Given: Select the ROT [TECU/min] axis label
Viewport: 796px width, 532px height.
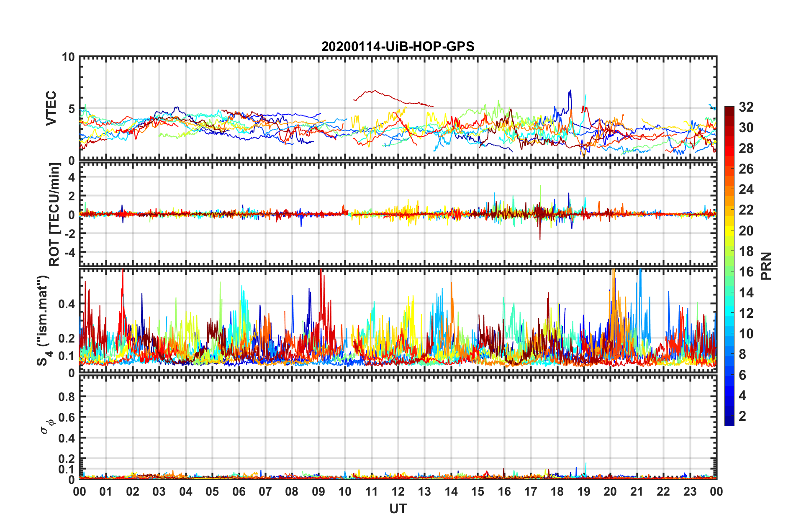Looking at the screenshot, I should tap(54, 215).
